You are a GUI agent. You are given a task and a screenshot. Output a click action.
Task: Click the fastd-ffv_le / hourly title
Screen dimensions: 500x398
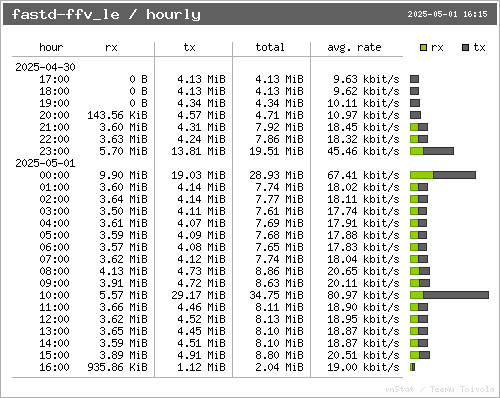click(x=106, y=14)
